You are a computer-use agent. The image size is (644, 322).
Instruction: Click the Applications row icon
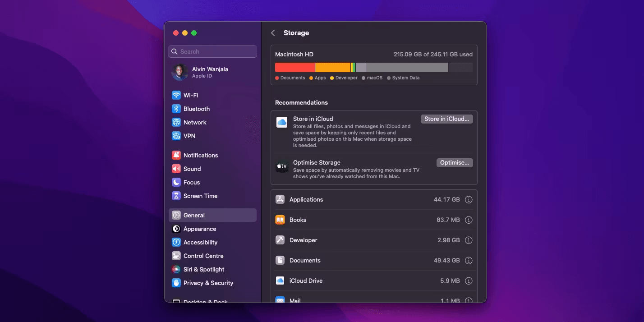click(280, 199)
